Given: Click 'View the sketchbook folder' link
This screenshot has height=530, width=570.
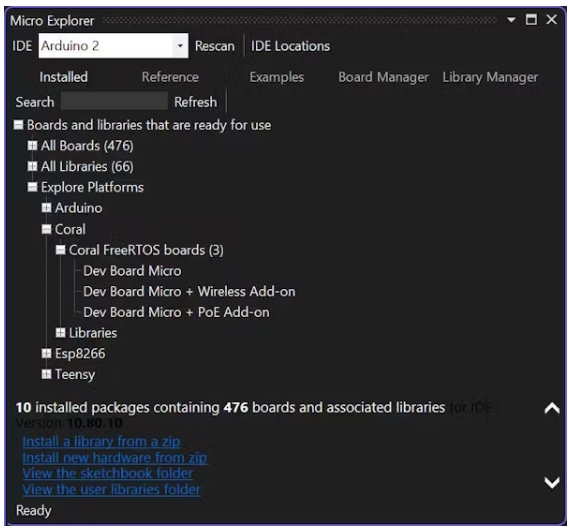Looking at the screenshot, I should coord(108,473).
